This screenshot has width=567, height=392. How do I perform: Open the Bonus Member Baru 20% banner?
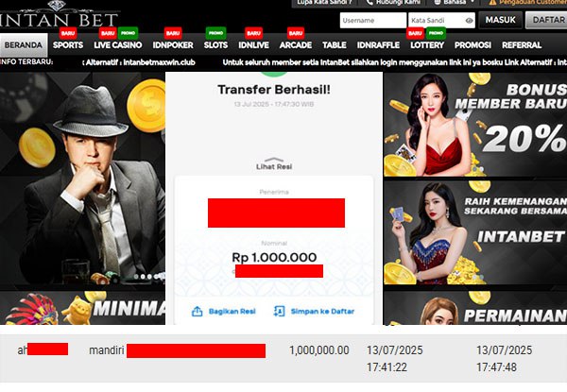point(475,125)
